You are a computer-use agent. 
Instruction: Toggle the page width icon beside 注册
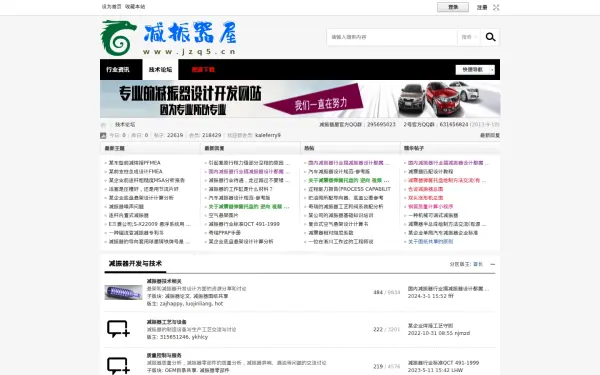(x=496, y=7)
